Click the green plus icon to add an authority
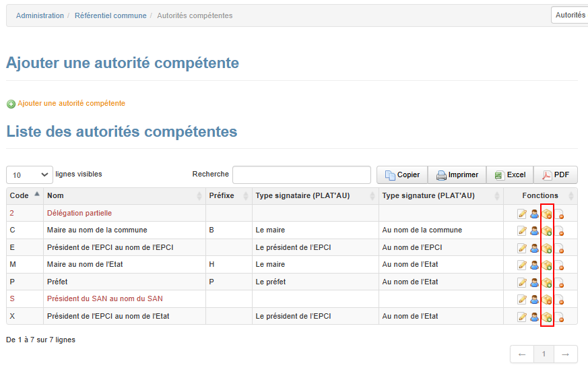Viewport: 588px width, 380px height. pyautogui.click(x=11, y=104)
